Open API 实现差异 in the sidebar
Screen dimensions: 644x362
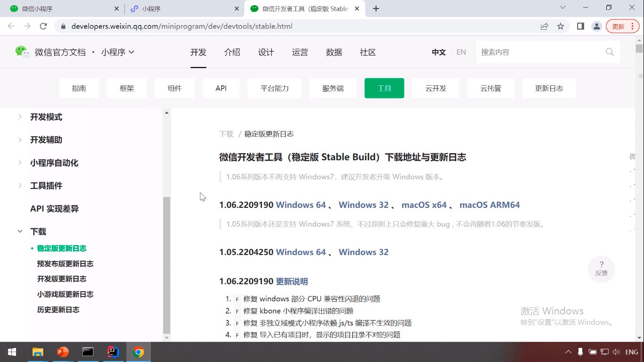point(55,209)
